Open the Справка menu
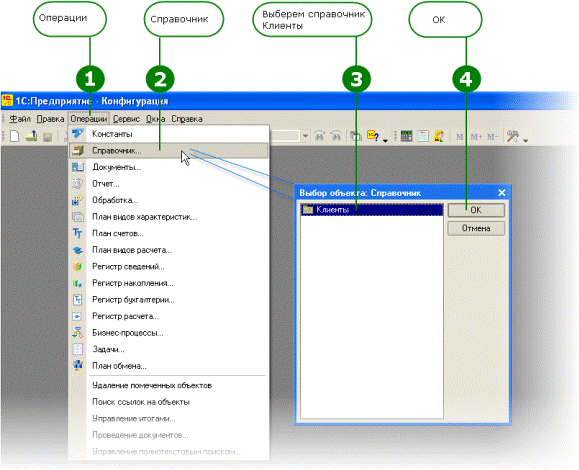 click(x=187, y=119)
